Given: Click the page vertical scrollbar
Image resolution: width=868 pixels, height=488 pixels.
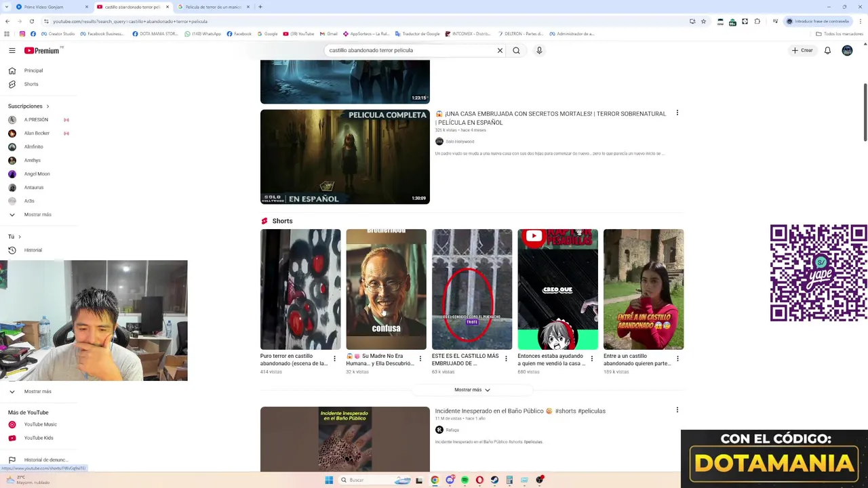Looking at the screenshot, I should pyautogui.click(x=865, y=113).
